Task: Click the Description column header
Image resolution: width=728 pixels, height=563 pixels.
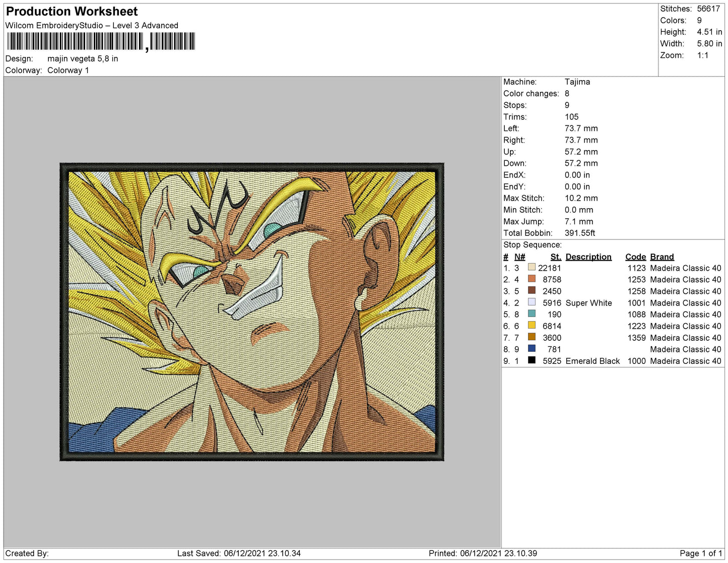Action: point(588,257)
